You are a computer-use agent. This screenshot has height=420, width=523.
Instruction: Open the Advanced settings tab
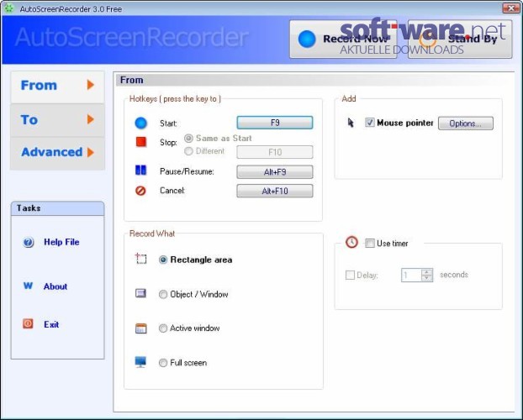pos(57,153)
